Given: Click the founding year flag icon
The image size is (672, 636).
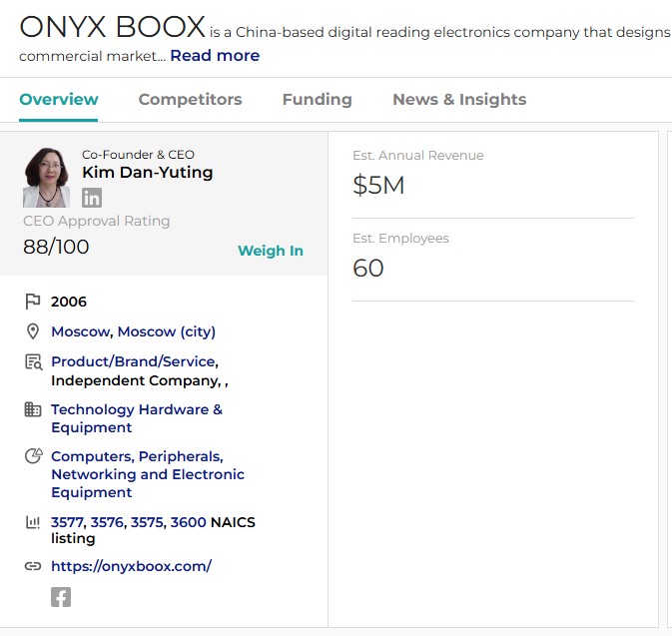Looking at the screenshot, I should click(x=33, y=302).
